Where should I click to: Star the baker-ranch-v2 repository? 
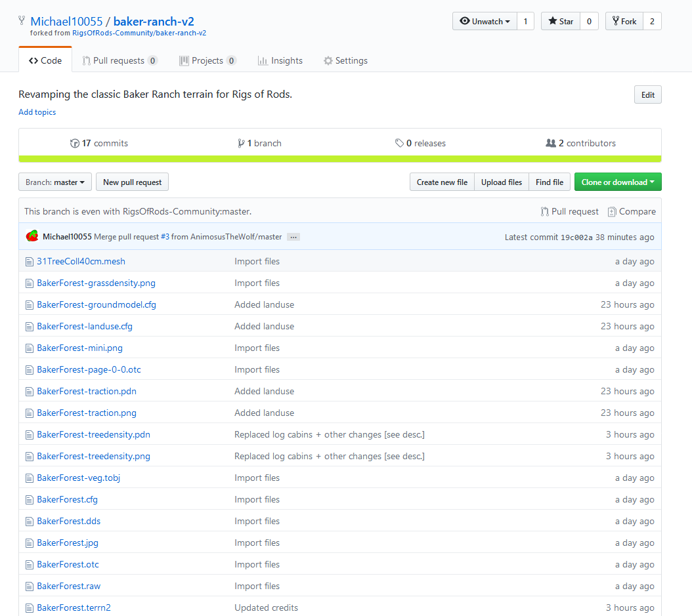[561, 21]
